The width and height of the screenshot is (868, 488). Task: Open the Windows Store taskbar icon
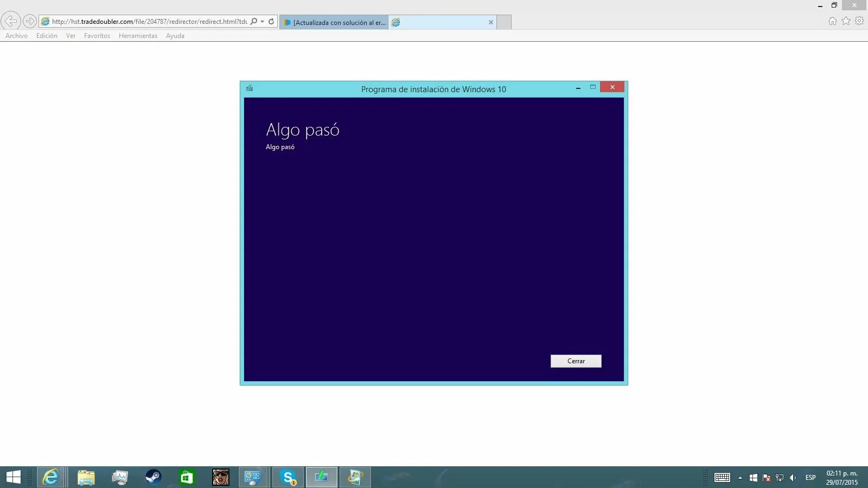click(x=187, y=477)
